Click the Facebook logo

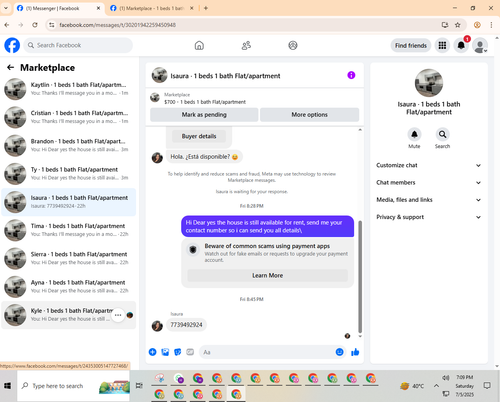(12, 45)
